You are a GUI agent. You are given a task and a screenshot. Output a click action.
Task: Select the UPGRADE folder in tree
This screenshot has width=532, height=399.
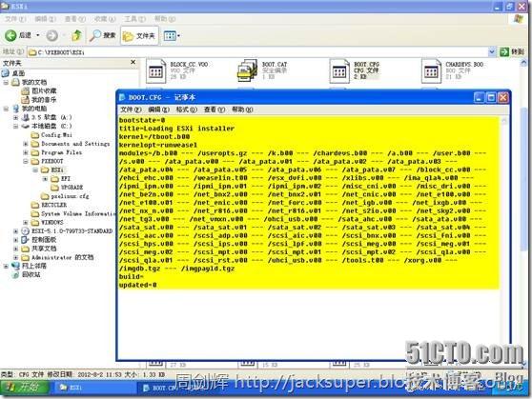point(72,188)
